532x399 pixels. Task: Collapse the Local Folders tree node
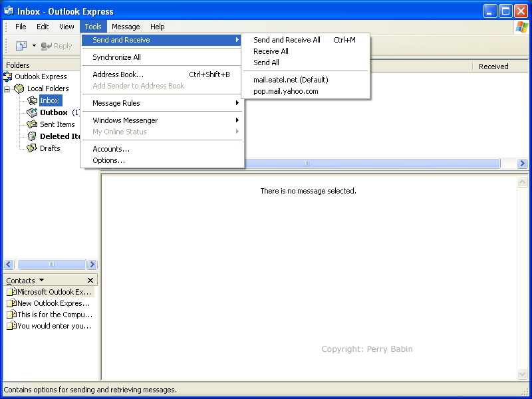coord(7,88)
